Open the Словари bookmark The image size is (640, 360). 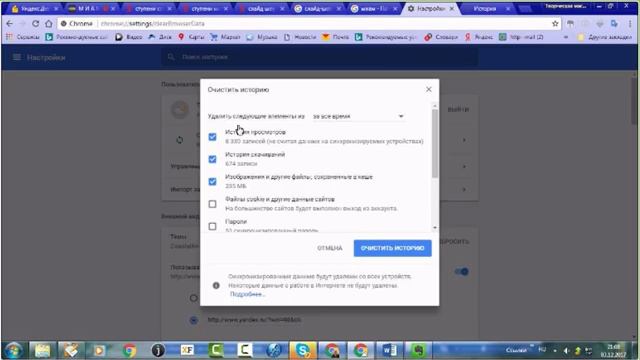(x=441, y=37)
